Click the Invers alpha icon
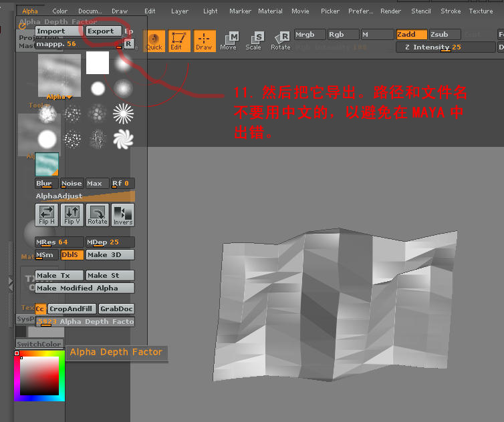This screenshot has height=422, width=504. pos(123,215)
